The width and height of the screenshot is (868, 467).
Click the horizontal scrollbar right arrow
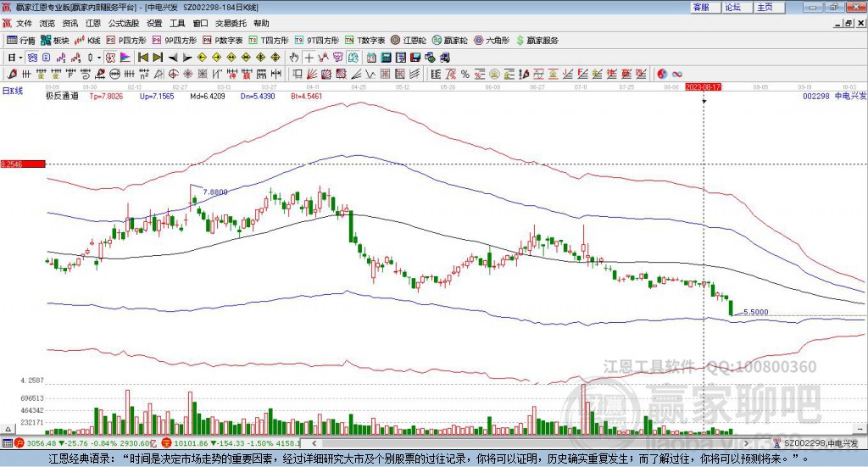point(746,443)
